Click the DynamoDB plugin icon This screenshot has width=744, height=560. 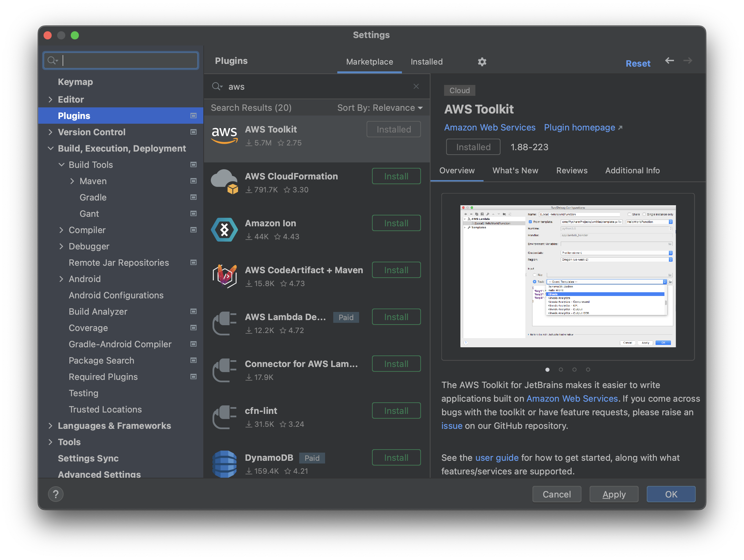coord(224,464)
